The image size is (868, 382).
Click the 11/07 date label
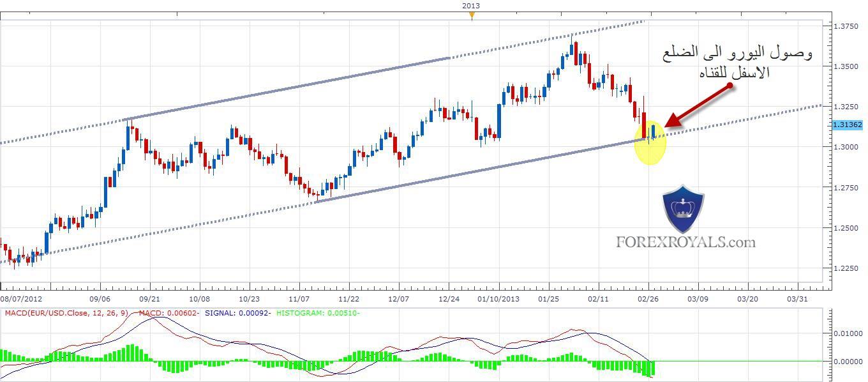click(x=299, y=298)
